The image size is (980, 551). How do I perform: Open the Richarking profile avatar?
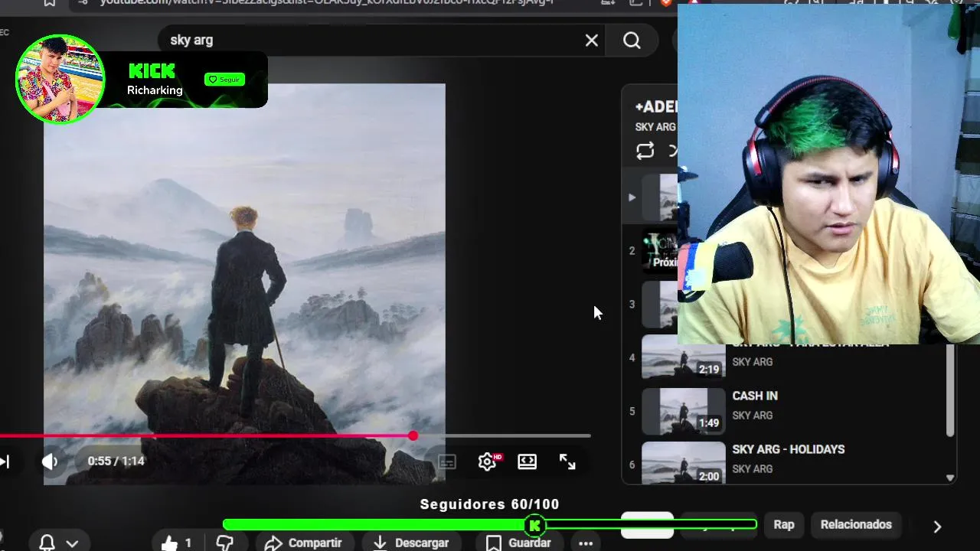click(x=60, y=79)
